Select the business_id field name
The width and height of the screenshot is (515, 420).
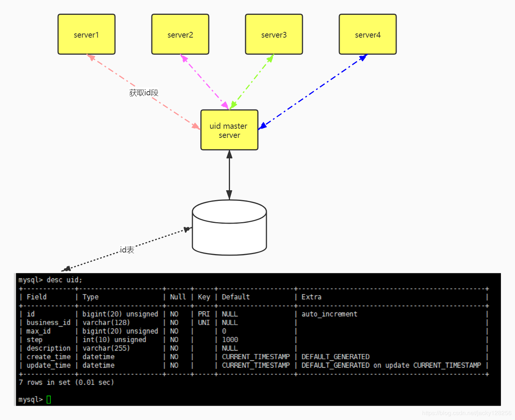49,322
